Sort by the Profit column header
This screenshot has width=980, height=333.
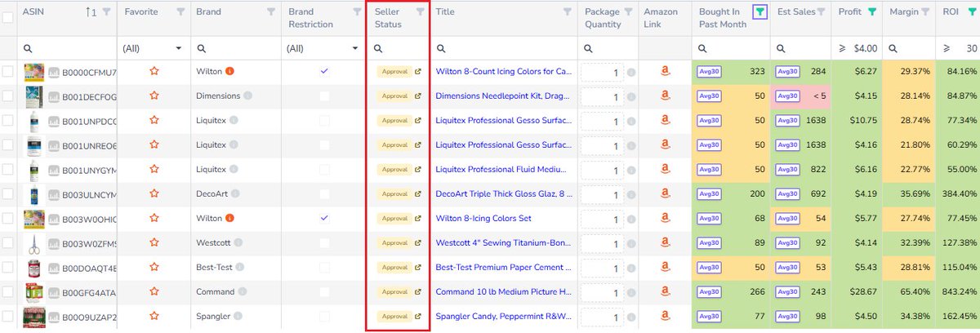coord(851,12)
